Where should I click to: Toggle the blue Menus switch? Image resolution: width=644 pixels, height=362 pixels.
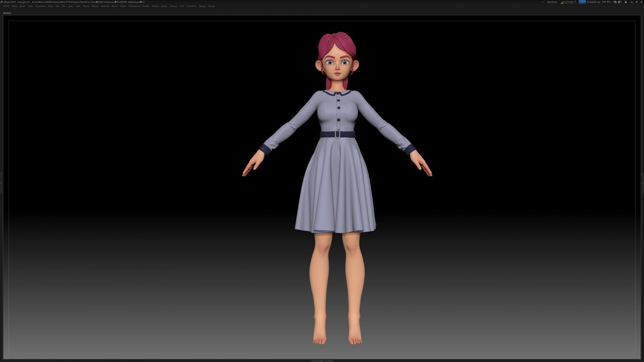[582, 2]
